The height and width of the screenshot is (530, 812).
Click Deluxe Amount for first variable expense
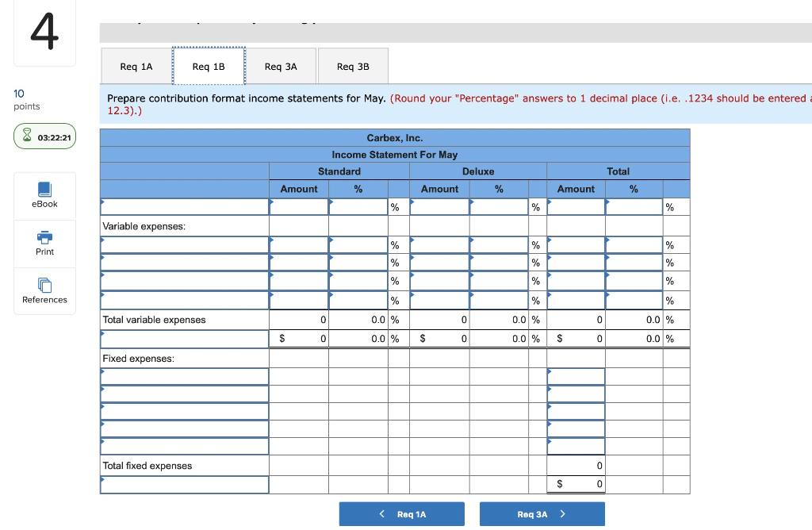tap(439, 244)
